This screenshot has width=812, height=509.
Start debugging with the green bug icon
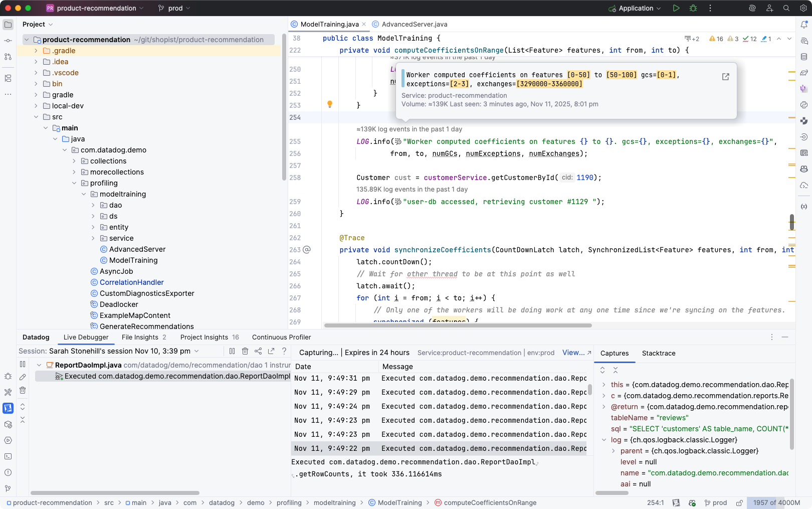693,8
